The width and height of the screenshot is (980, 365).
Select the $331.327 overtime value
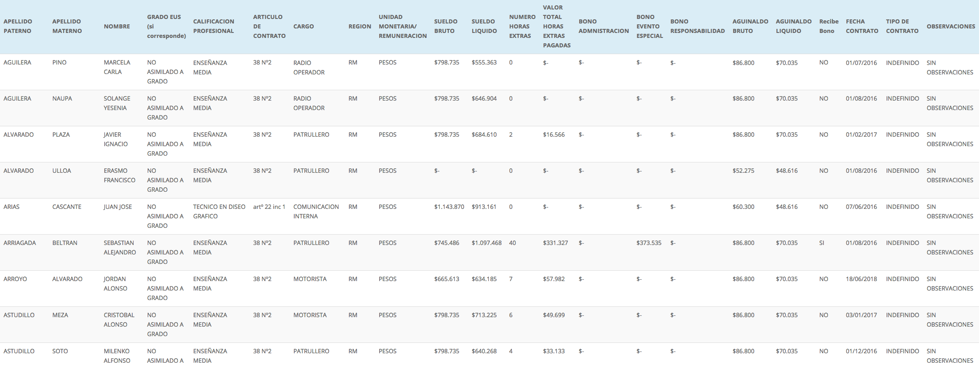(555, 243)
